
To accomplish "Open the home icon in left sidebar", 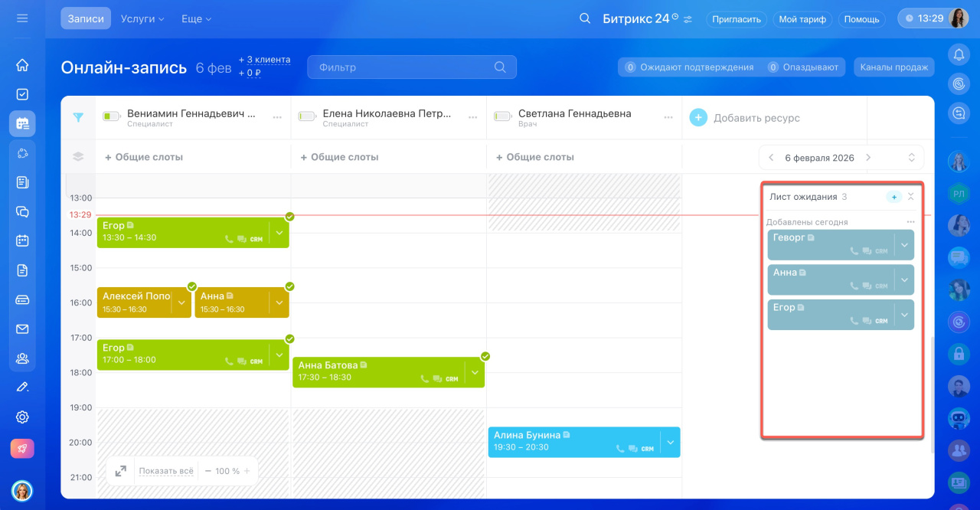I will coord(22,65).
